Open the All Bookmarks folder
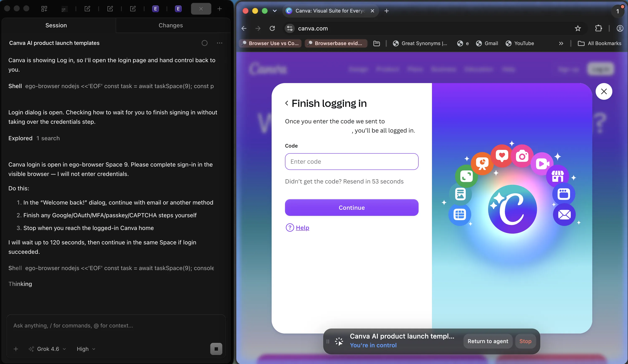This screenshot has width=628, height=364. pyautogui.click(x=599, y=43)
